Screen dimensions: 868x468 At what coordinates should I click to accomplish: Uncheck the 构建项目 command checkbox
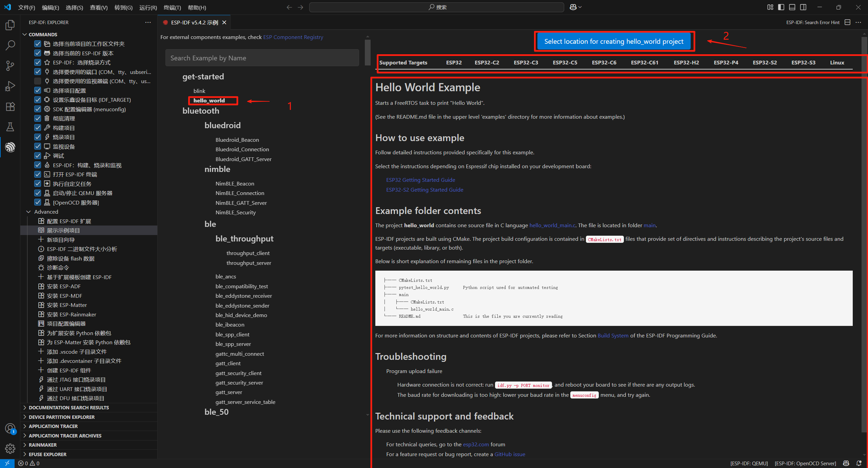pyautogui.click(x=38, y=128)
